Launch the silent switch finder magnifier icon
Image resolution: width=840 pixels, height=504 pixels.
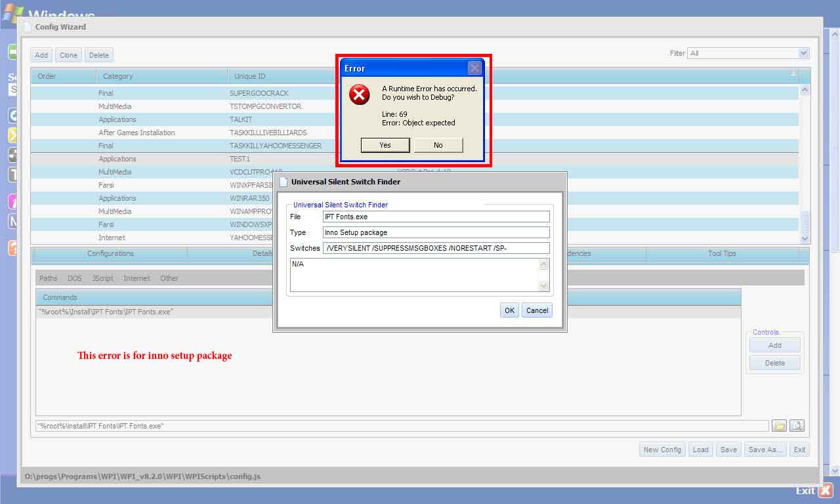pyautogui.click(x=797, y=426)
